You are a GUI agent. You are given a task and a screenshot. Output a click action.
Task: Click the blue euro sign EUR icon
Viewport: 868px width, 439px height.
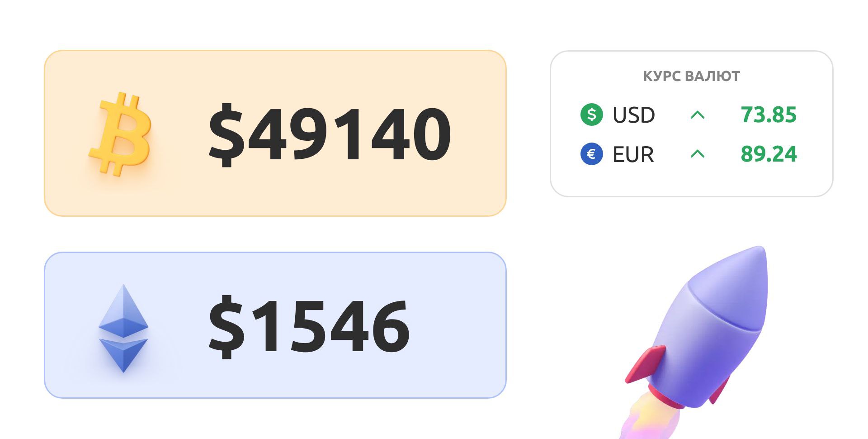click(x=592, y=154)
